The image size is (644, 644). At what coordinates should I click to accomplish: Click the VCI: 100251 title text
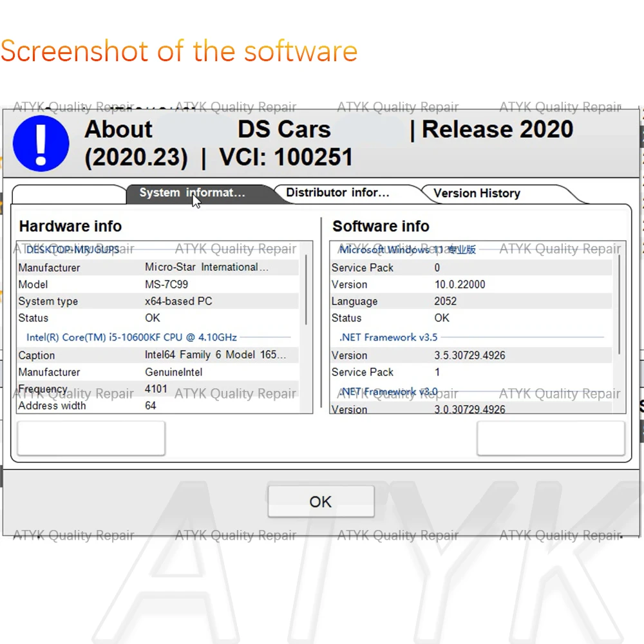[286, 157]
